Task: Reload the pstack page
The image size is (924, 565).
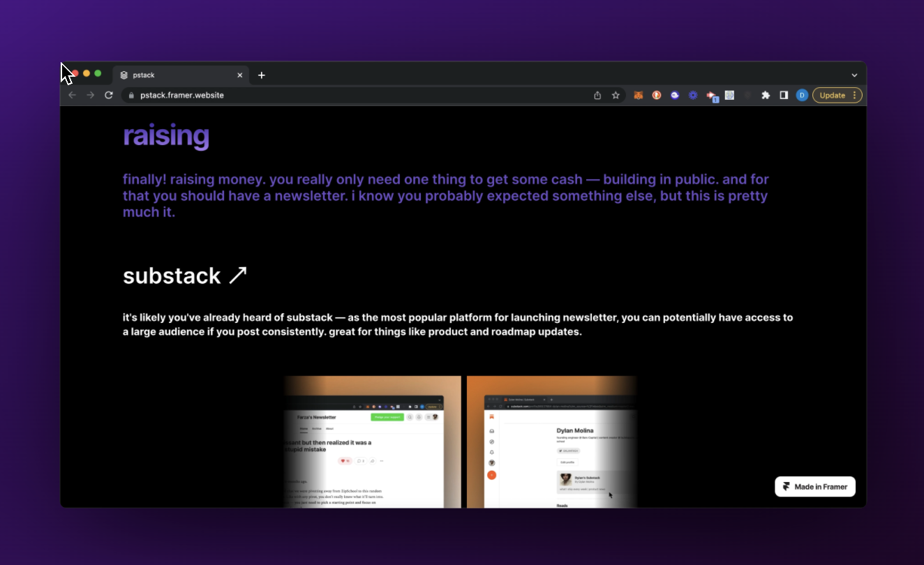Action: tap(109, 95)
